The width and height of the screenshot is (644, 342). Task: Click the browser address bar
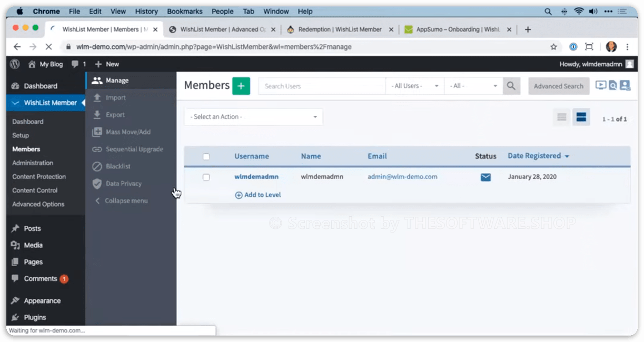(305, 47)
